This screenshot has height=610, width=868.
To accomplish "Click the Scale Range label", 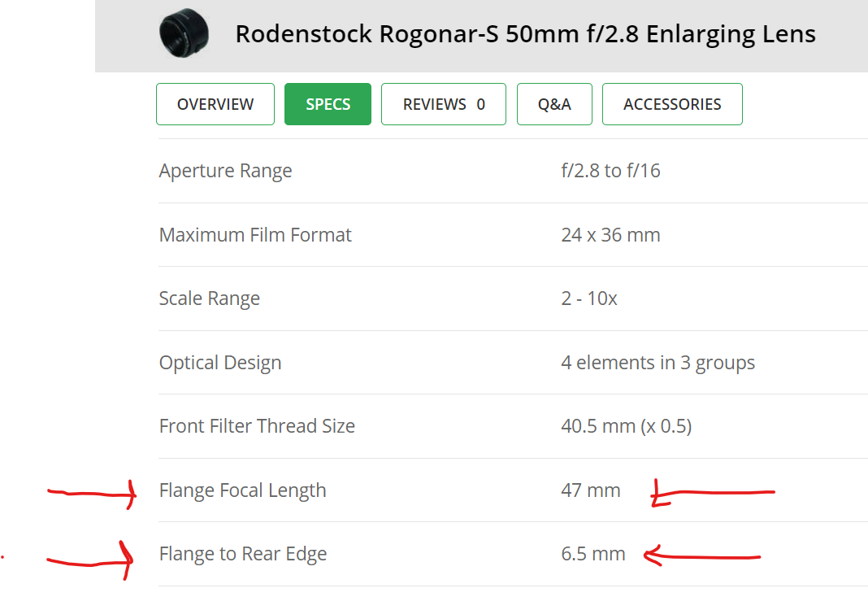I will tap(209, 298).
